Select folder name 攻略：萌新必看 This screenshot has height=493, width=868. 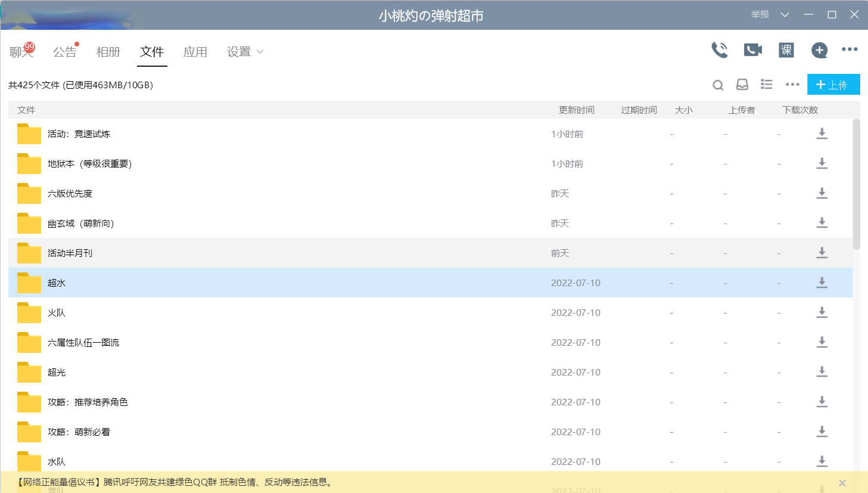79,432
